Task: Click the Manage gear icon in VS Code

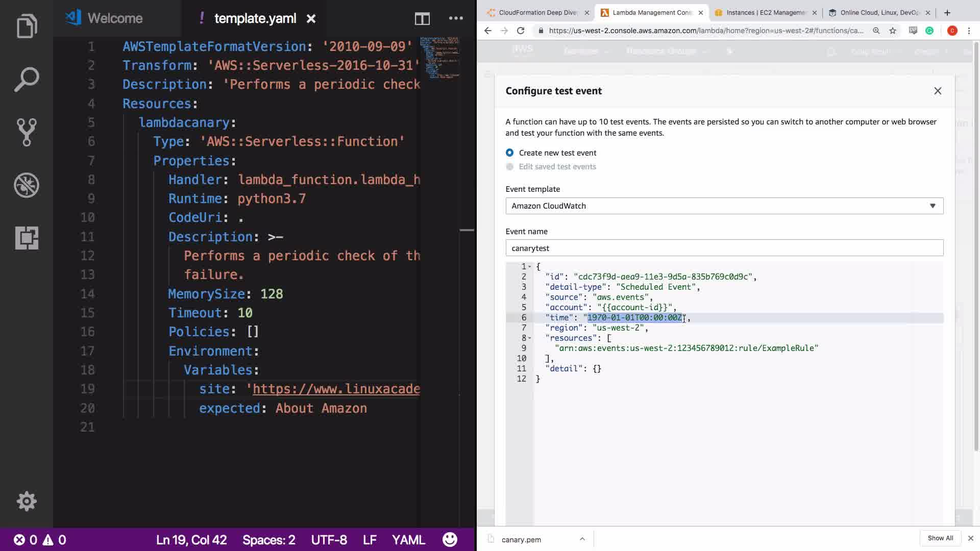Action: (27, 501)
